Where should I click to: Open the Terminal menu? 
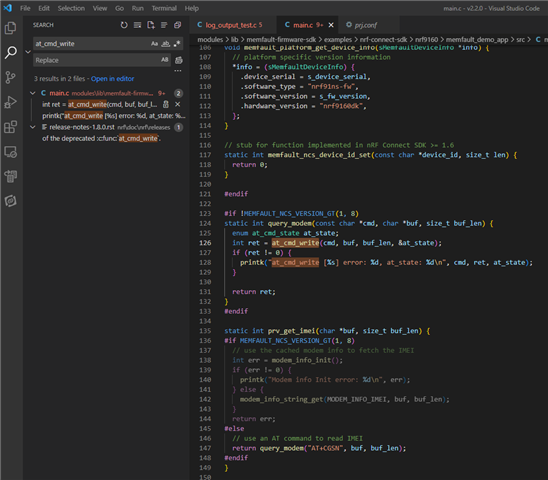click(164, 8)
